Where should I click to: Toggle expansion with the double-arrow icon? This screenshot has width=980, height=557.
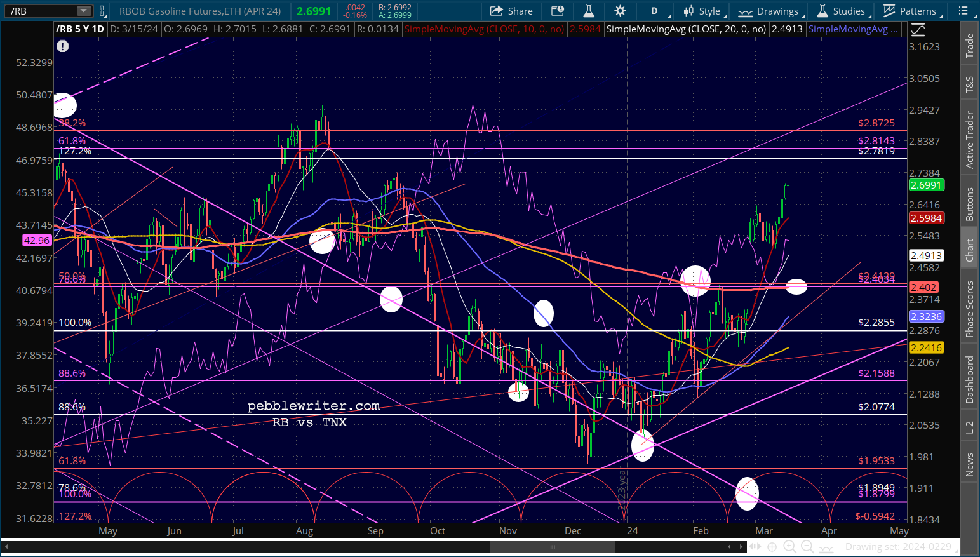pyautogui.click(x=755, y=547)
